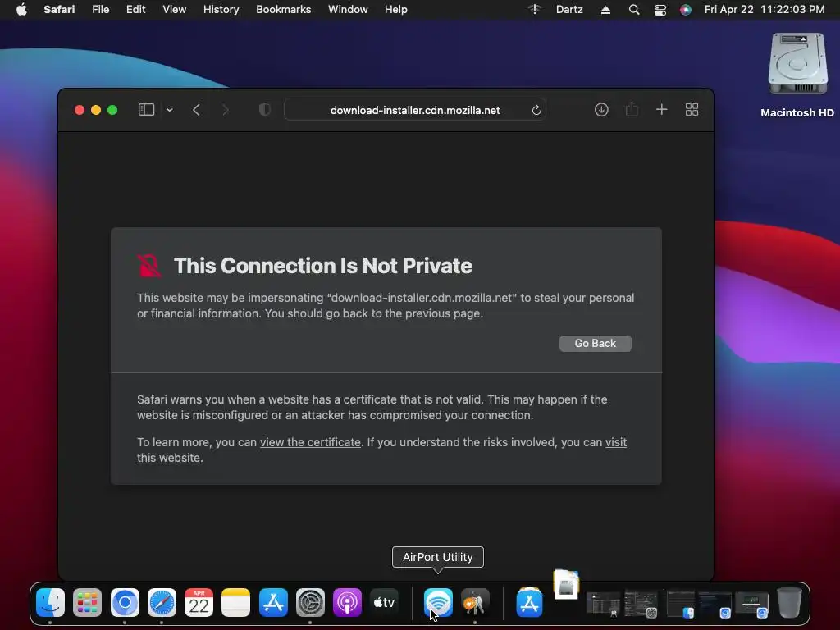This screenshot has width=840, height=630.
Task: Click the date and time display
Action: (x=765, y=10)
